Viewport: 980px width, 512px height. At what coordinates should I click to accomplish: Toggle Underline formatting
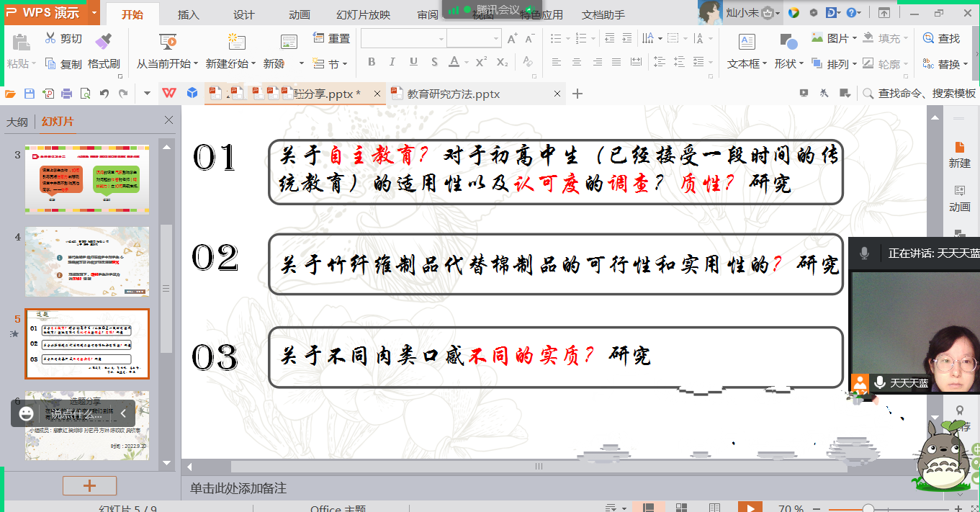point(413,63)
